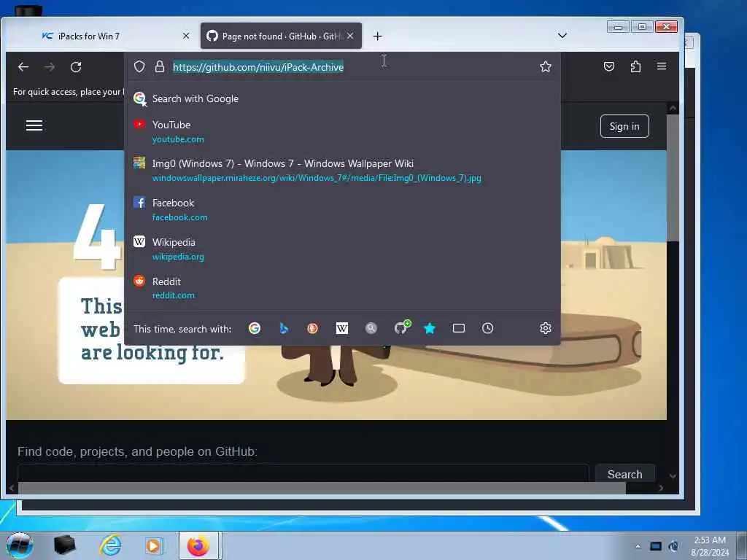
Task: Click the horizontal scrollbar right arrow
Action: coord(661,488)
